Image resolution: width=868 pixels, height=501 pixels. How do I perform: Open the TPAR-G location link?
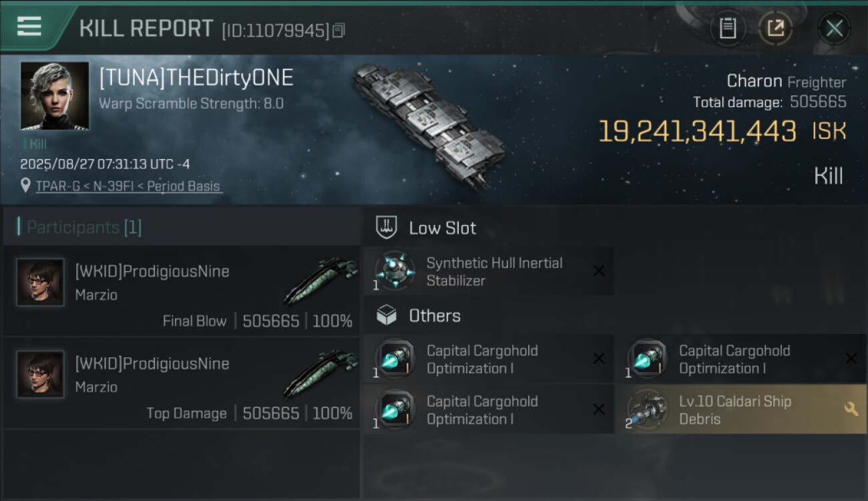pyautogui.click(x=128, y=186)
